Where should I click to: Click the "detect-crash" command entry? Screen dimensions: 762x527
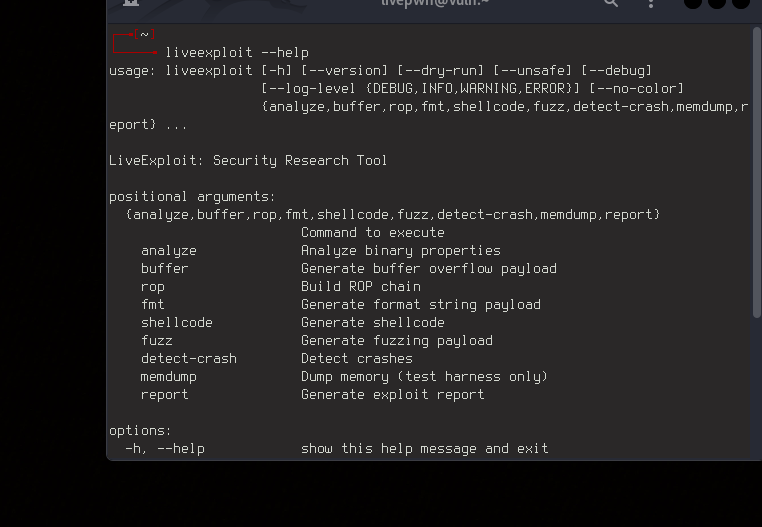pos(189,358)
